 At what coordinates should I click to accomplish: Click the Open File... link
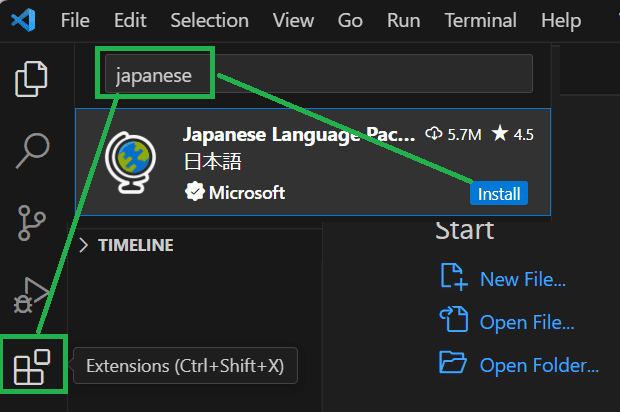click(x=527, y=322)
